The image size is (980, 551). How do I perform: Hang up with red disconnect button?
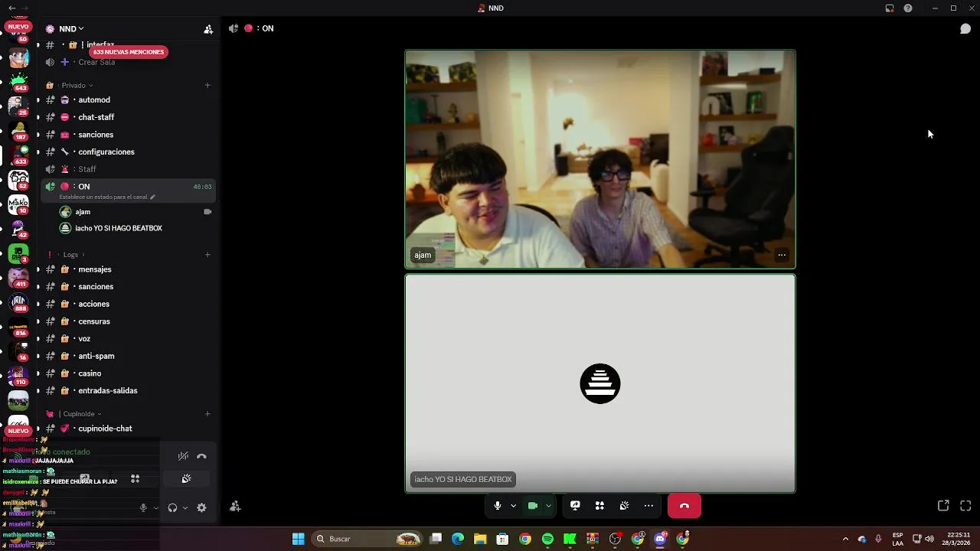pyautogui.click(x=684, y=506)
